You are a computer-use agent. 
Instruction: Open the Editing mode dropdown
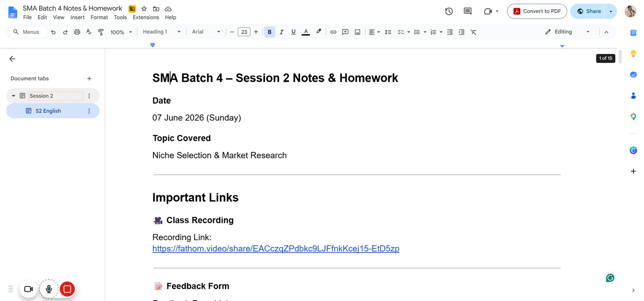[567, 32]
